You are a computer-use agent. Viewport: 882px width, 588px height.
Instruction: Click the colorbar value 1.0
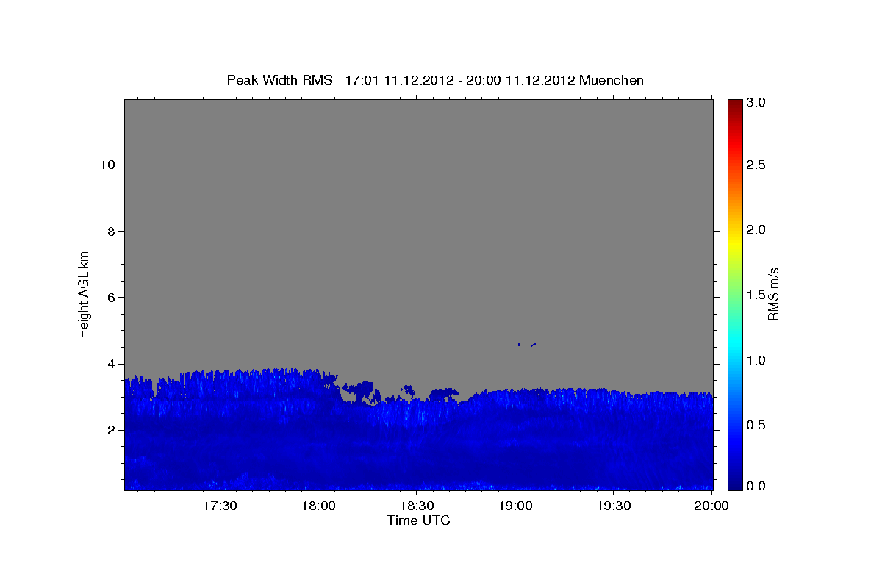point(757,360)
